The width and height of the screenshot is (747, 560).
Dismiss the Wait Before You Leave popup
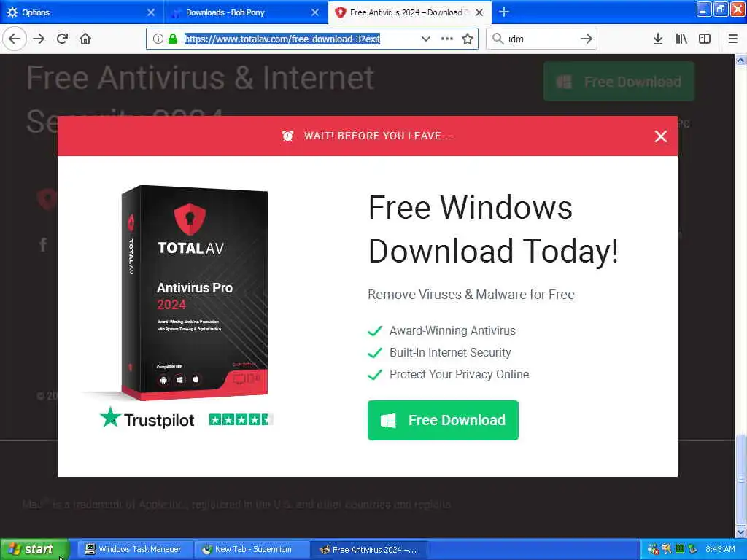click(661, 136)
